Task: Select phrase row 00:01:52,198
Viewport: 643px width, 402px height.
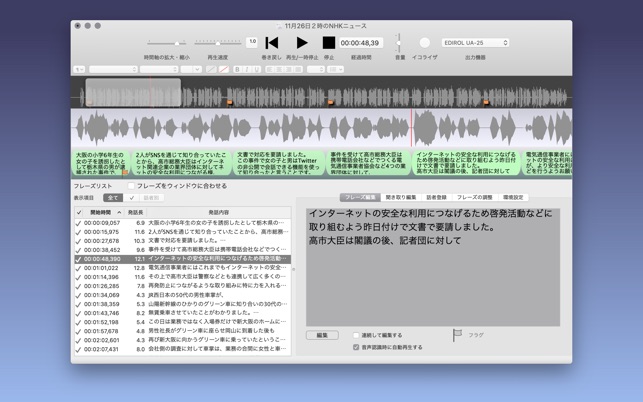Action: click(x=183, y=322)
